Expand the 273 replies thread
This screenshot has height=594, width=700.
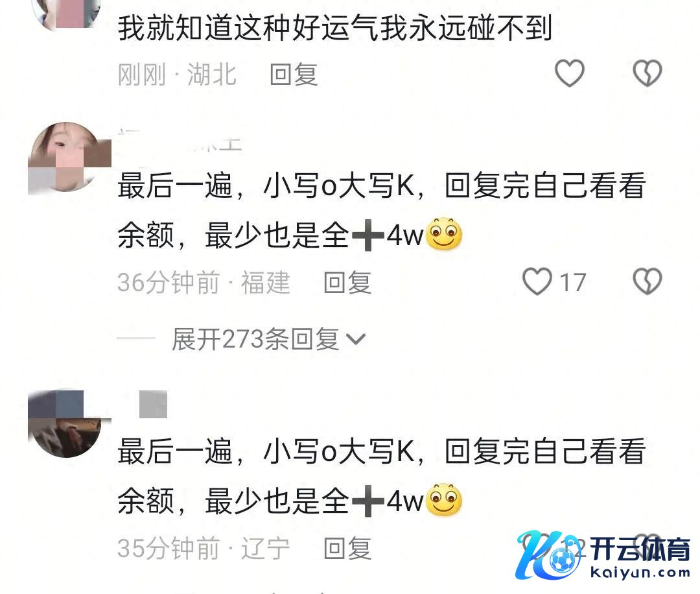tap(268, 339)
